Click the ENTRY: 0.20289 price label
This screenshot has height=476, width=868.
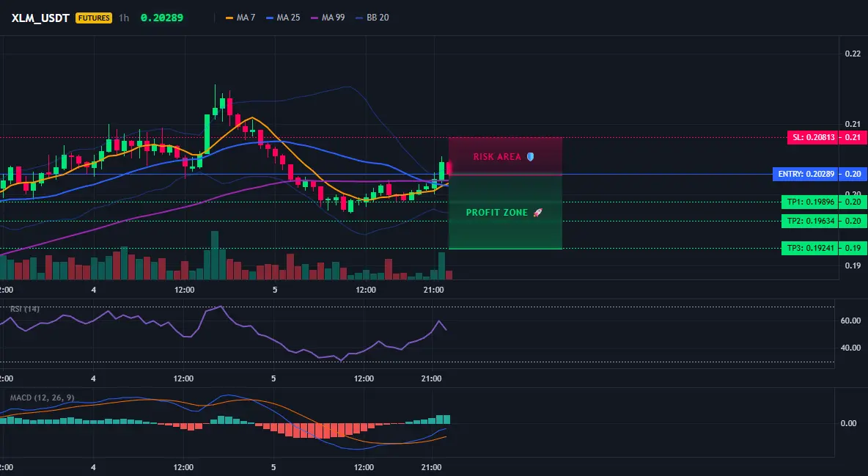[x=806, y=174]
